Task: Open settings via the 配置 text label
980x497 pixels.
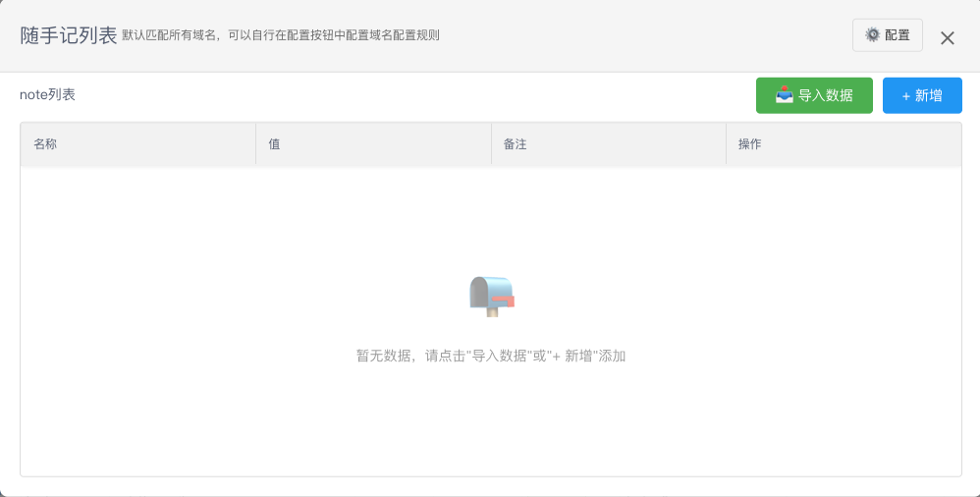Action: (898, 35)
